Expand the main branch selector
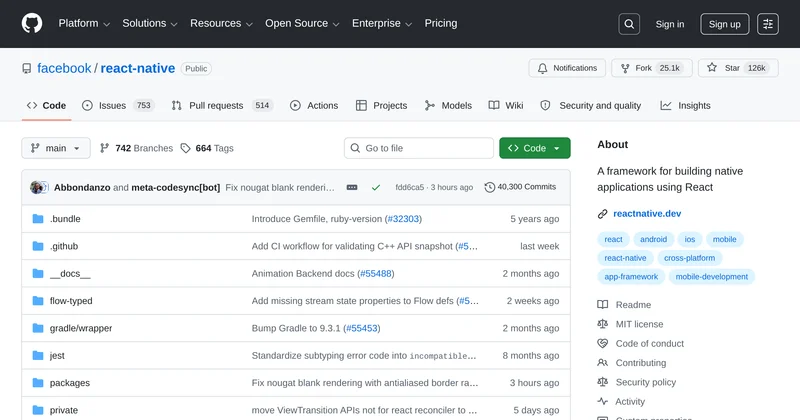This screenshot has width=800, height=420. point(56,148)
